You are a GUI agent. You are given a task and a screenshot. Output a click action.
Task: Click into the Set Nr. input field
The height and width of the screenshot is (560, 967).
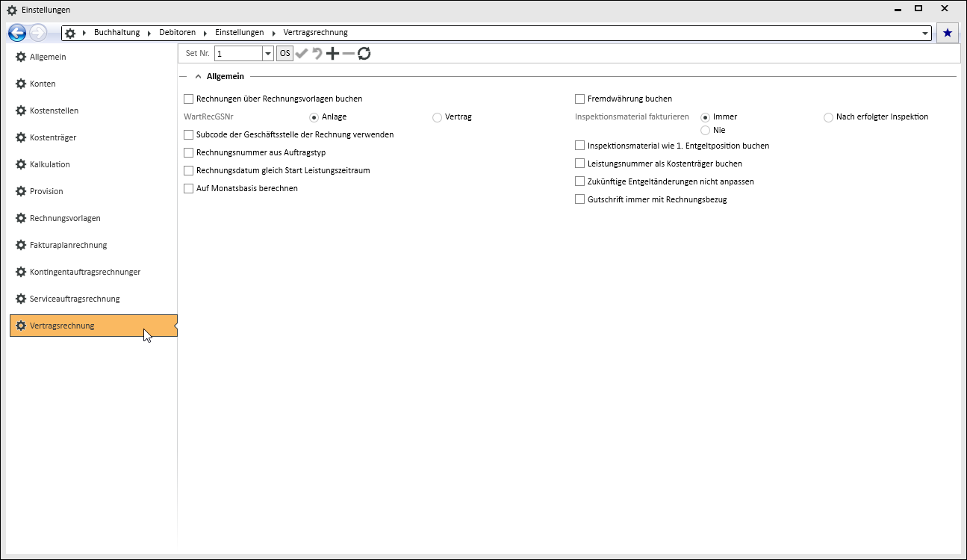click(238, 54)
